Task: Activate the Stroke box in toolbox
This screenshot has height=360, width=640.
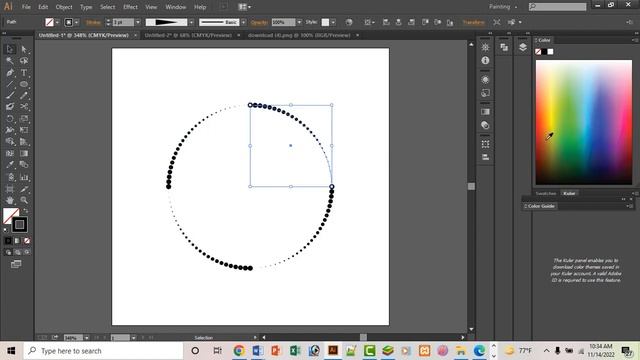Action: [x=19, y=224]
